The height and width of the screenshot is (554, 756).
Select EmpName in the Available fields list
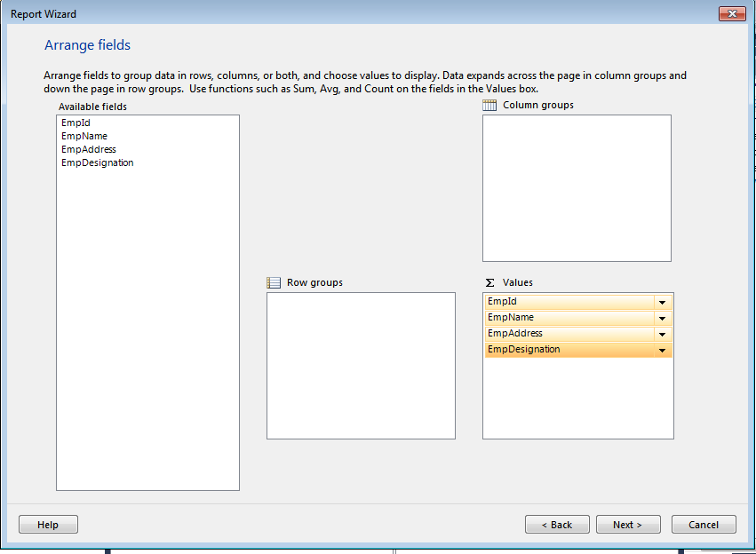(x=83, y=136)
